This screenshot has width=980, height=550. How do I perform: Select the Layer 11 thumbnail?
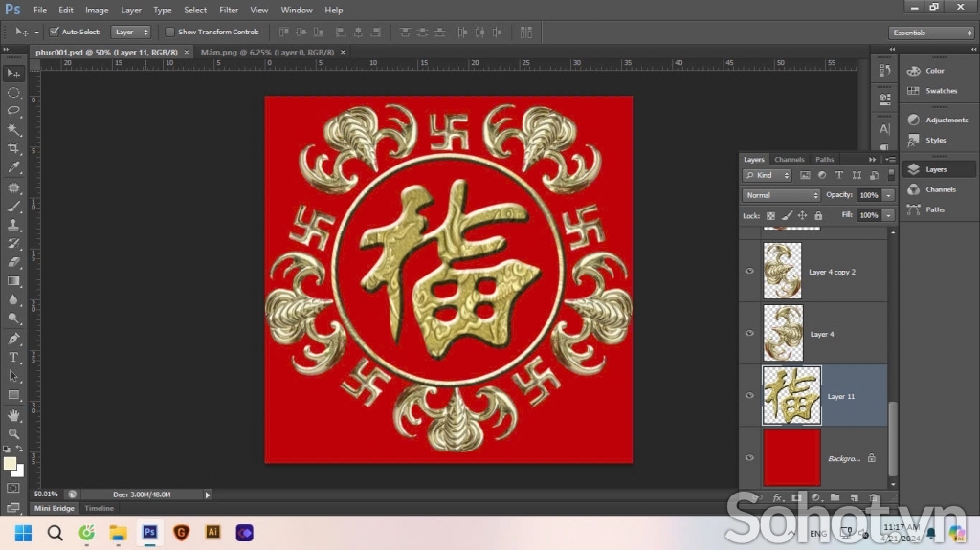point(791,396)
